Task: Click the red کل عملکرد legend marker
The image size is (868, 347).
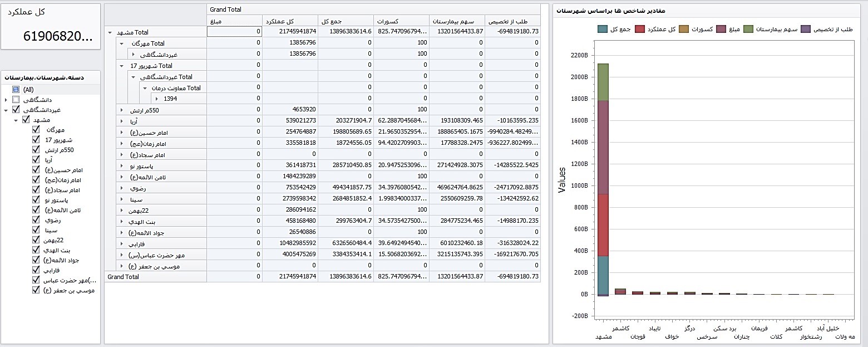Action: (640, 29)
